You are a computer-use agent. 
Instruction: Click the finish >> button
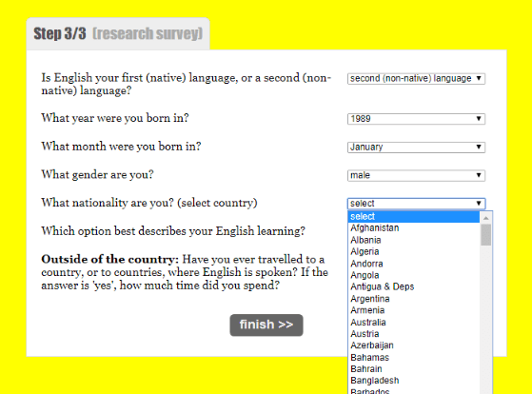click(266, 325)
